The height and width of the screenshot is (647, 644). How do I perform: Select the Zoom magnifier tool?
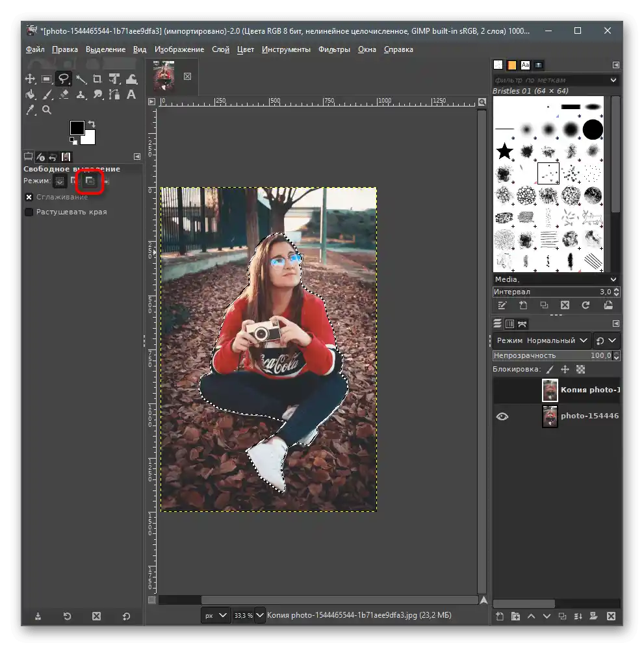point(47,110)
